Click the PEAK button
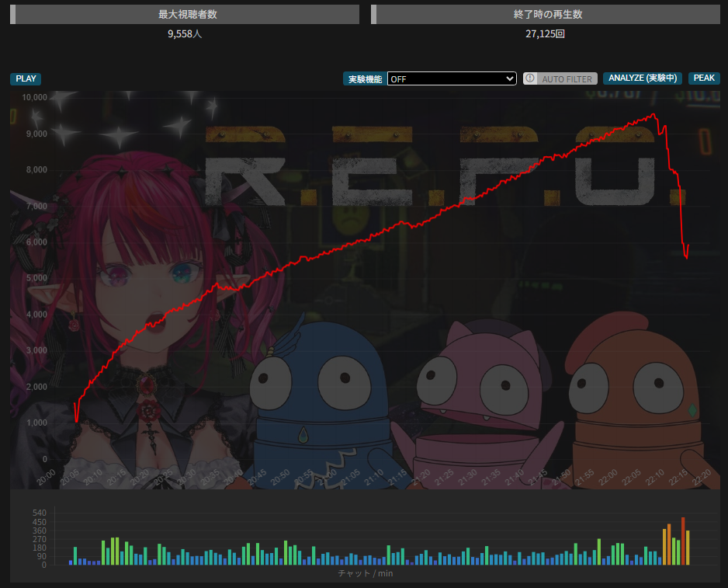 coord(704,78)
